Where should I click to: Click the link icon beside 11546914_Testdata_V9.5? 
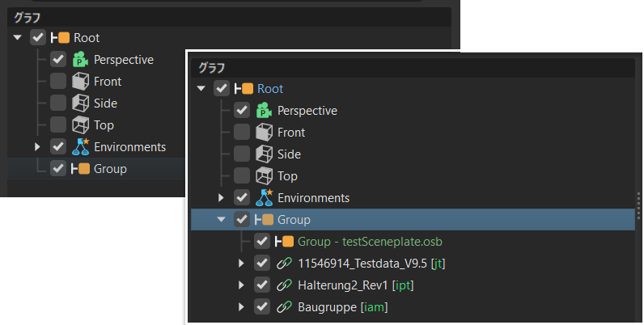click(x=284, y=264)
